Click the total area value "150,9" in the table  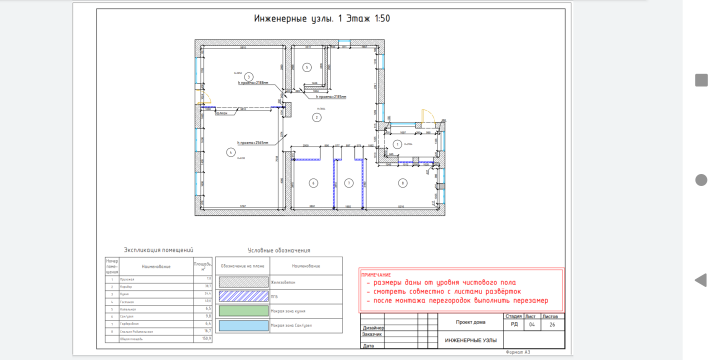tap(207, 339)
